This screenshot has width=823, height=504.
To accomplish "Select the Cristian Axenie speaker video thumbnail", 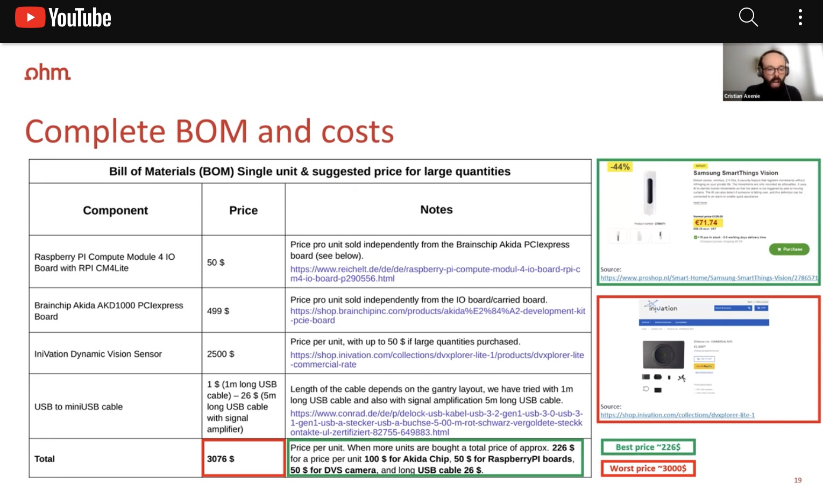I will click(772, 72).
